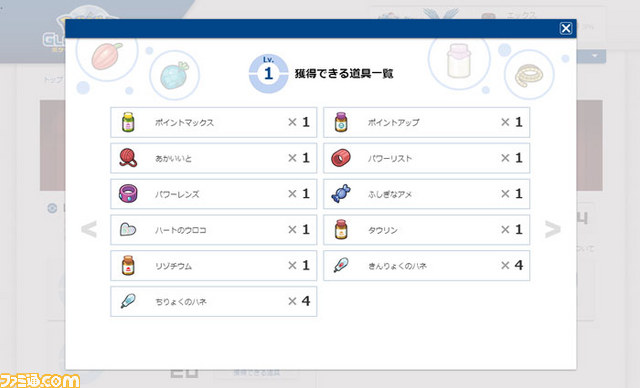Go to next level item list

coord(553,229)
